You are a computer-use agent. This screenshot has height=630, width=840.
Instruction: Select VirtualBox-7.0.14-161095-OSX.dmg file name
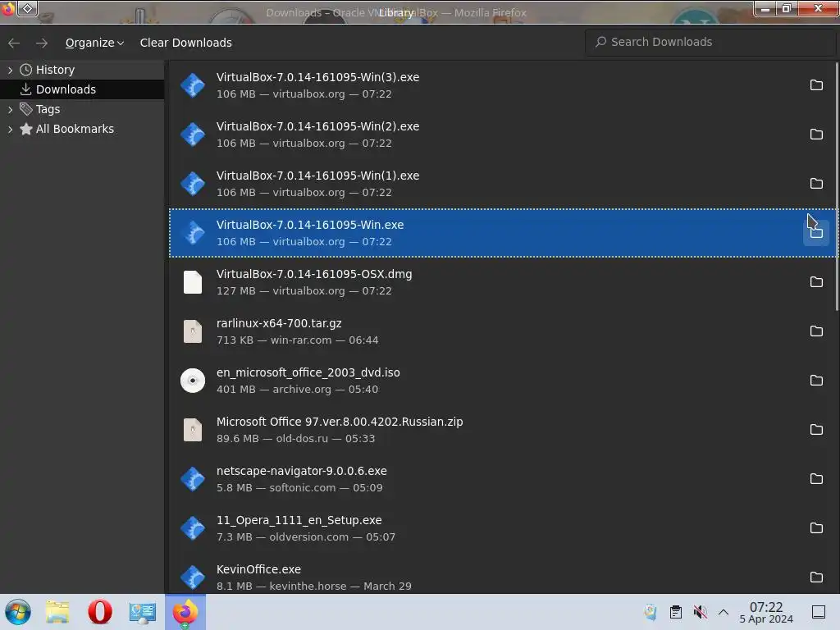pos(314,274)
